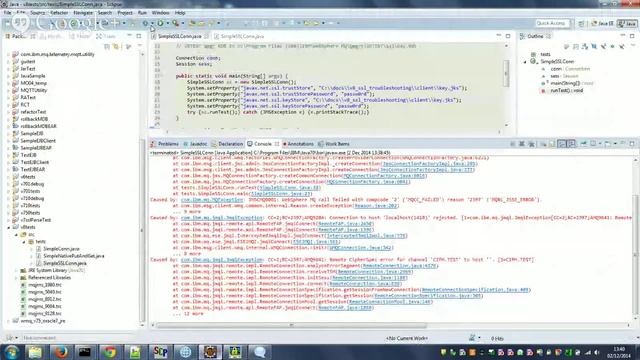Image resolution: width=640 pixels, height=360 pixels.
Task: Open the Navigate menu
Action: pos(83,13)
